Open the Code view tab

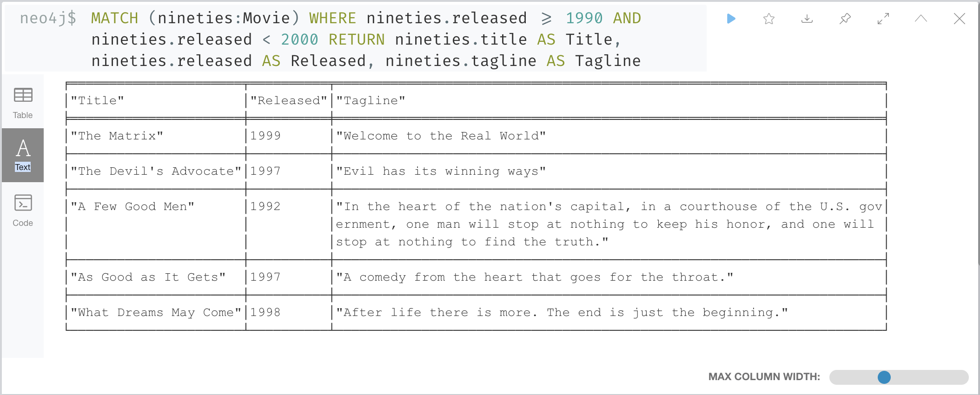tap(23, 210)
